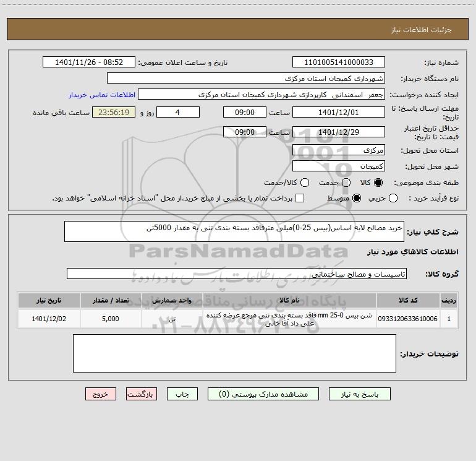Click the گروه کالا field

[237, 274]
